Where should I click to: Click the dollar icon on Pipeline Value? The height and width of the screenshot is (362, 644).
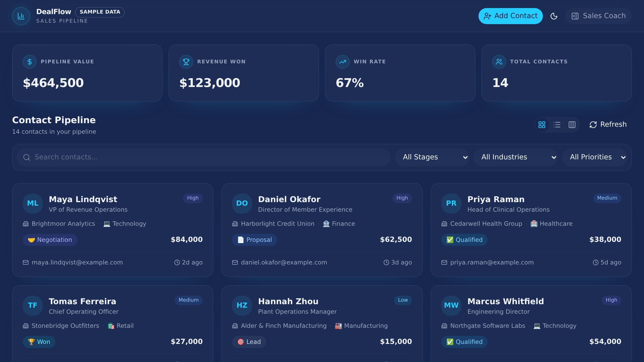tap(30, 62)
